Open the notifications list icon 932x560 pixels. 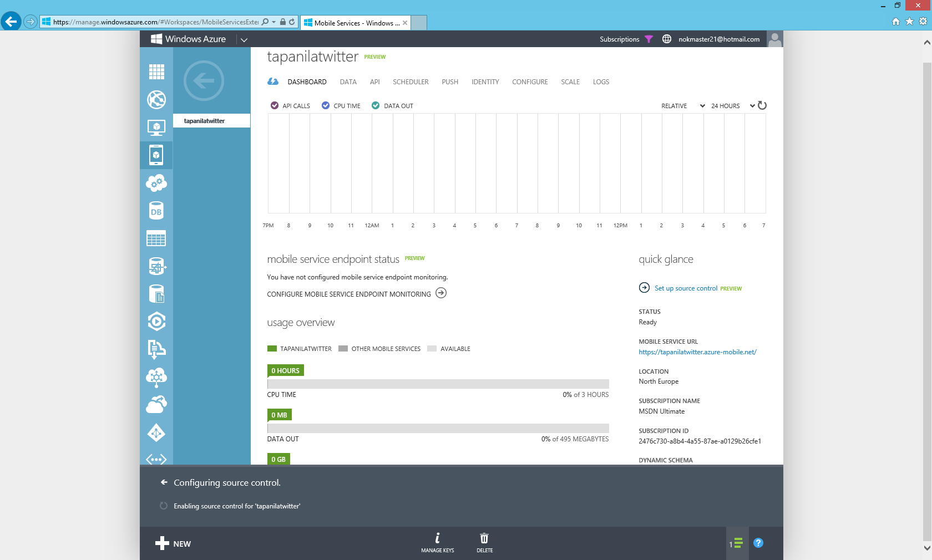pos(737,543)
